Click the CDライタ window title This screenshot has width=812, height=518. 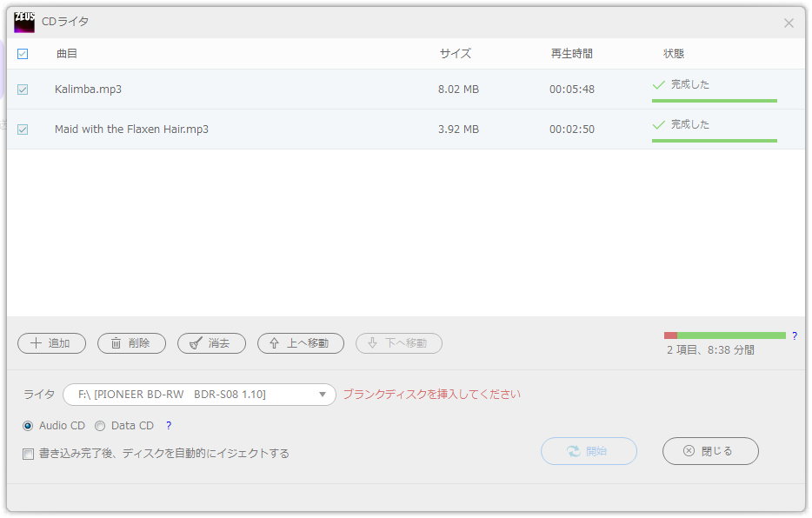[65, 22]
